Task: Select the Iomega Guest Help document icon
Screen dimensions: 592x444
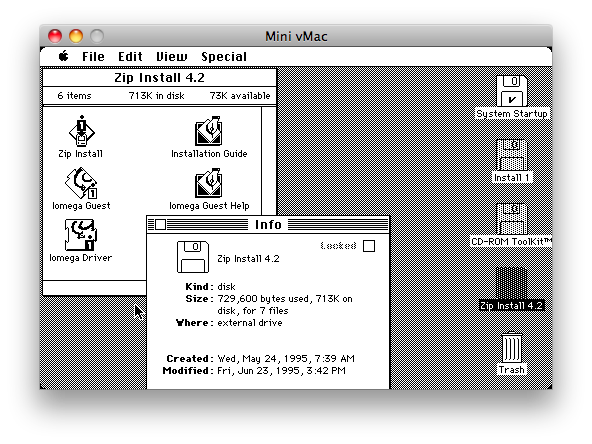Action: click(x=208, y=183)
